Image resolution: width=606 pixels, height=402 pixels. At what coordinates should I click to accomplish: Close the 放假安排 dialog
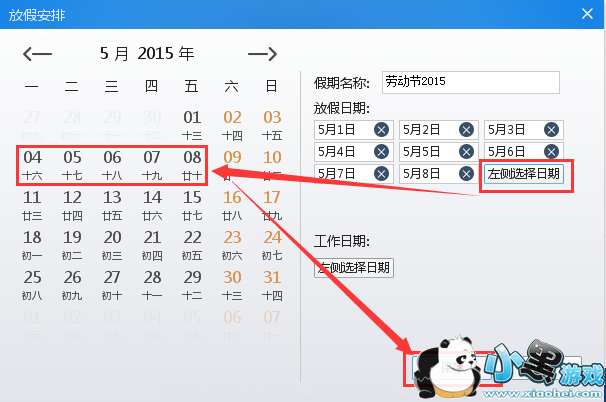point(587,14)
